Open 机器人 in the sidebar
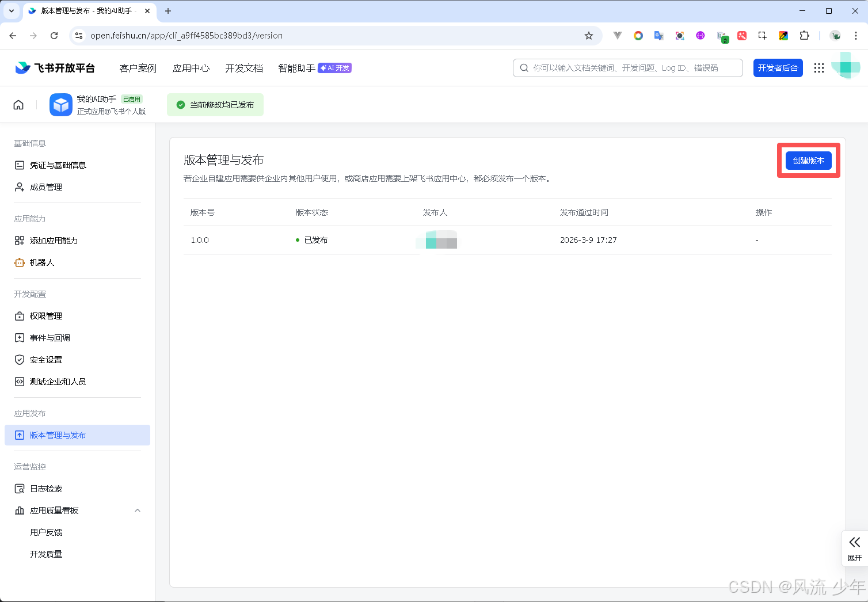 click(x=42, y=262)
